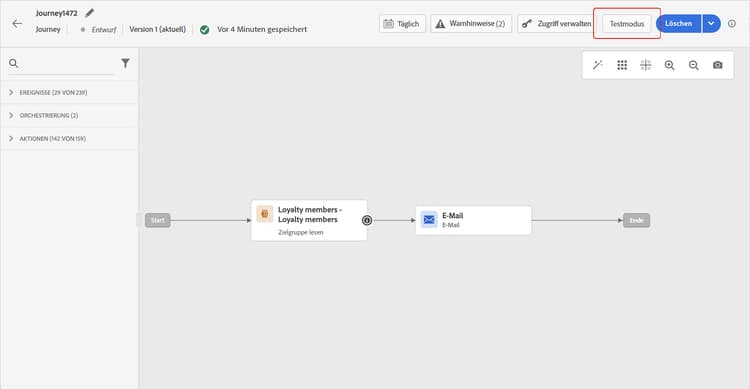Click the orange audience icon on node
The width and height of the screenshot is (750, 389).
[x=265, y=214]
